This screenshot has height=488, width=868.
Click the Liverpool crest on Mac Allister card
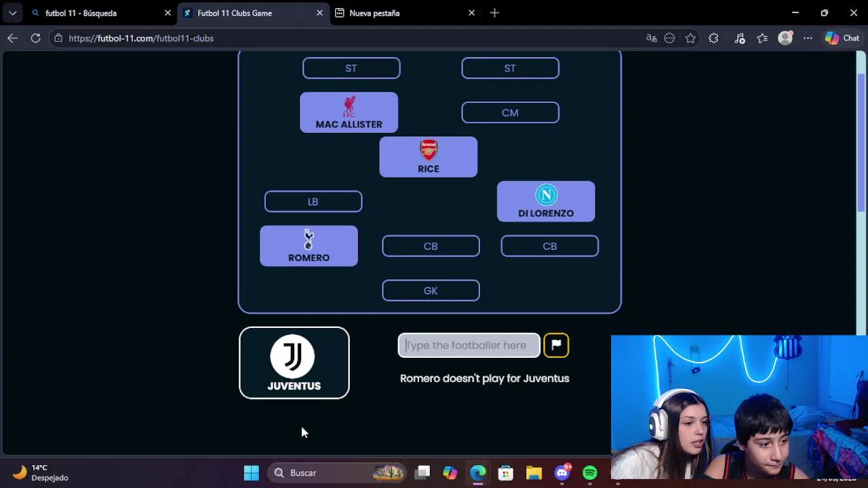(x=349, y=106)
